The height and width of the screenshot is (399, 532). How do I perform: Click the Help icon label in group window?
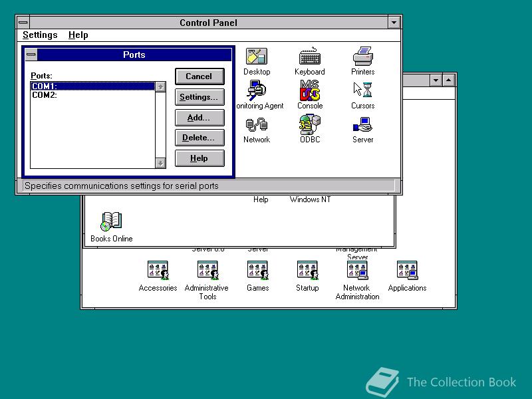coord(261,199)
